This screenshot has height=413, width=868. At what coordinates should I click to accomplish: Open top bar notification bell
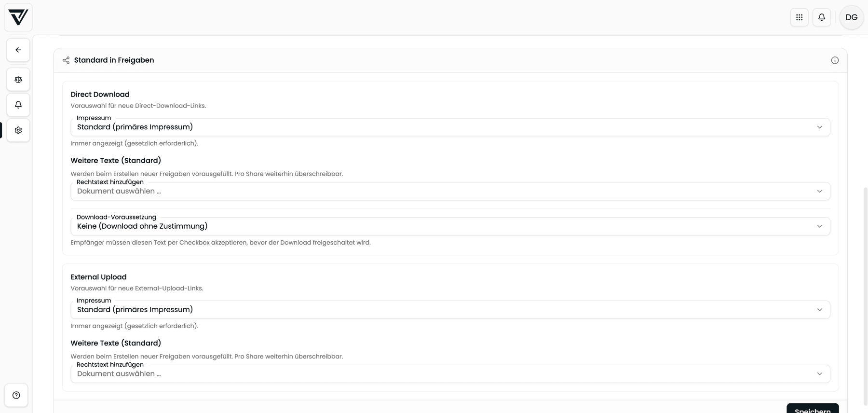coord(822,17)
